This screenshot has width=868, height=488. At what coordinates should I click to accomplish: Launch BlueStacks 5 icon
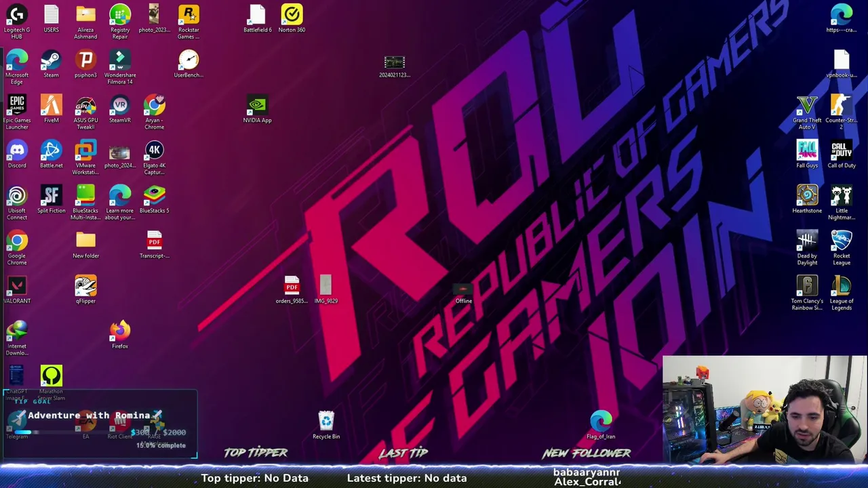154,199
